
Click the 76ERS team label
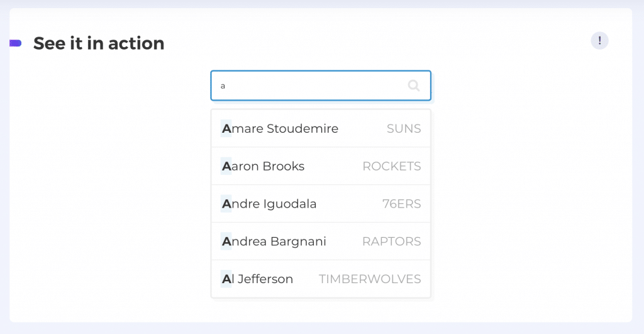pos(401,204)
